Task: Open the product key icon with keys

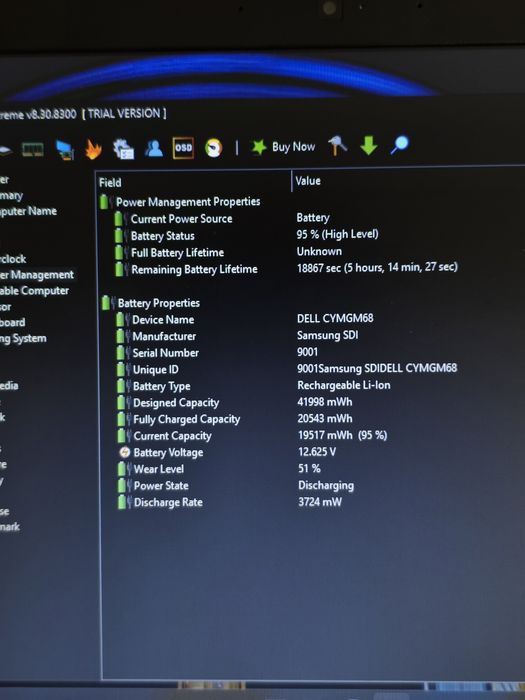Action: pos(338,146)
